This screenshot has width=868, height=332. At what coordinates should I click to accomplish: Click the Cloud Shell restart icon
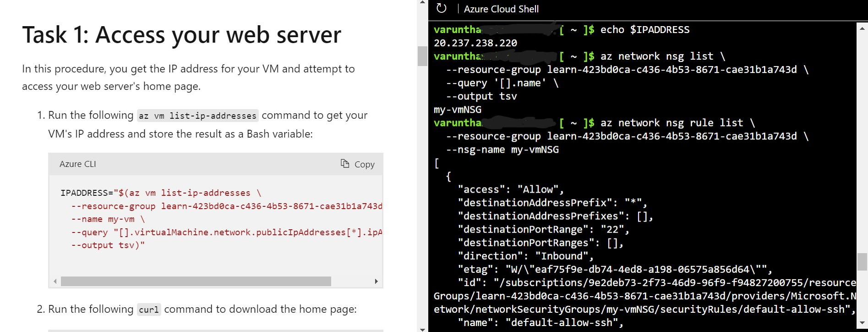click(x=441, y=8)
